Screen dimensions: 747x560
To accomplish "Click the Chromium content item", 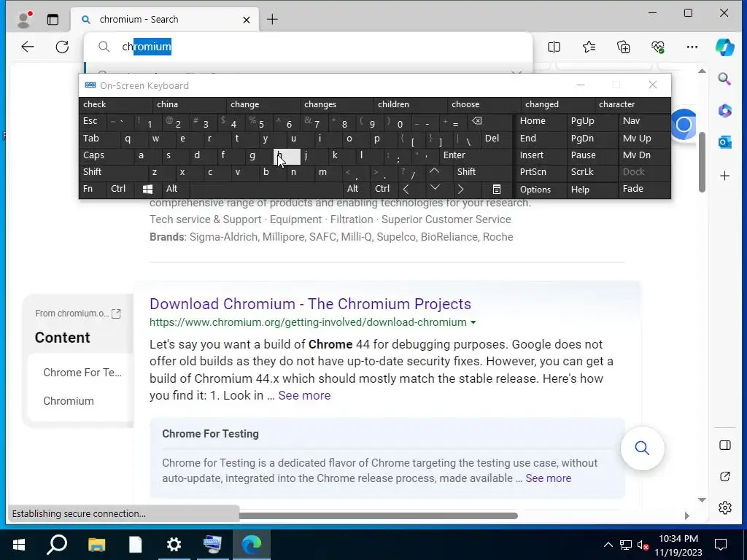I will click(x=69, y=401).
